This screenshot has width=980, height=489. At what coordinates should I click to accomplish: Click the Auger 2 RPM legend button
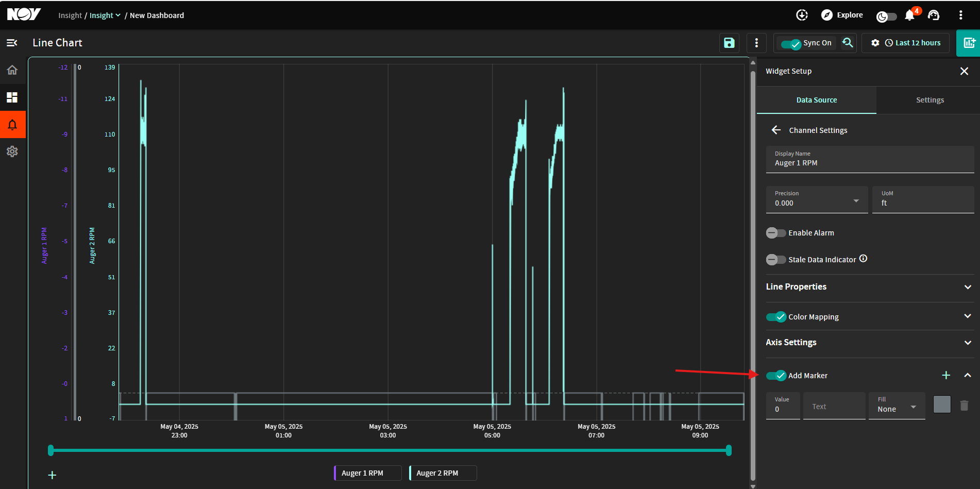click(x=443, y=473)
